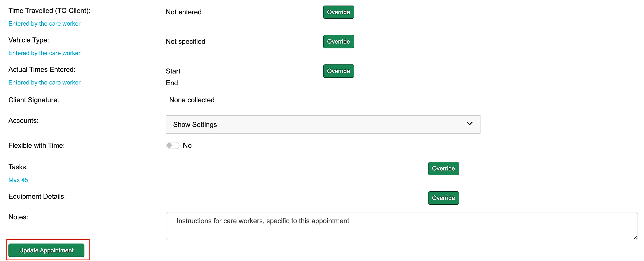
Task: Click the chevron arrow in Show Settings
Action: (469, 123)
